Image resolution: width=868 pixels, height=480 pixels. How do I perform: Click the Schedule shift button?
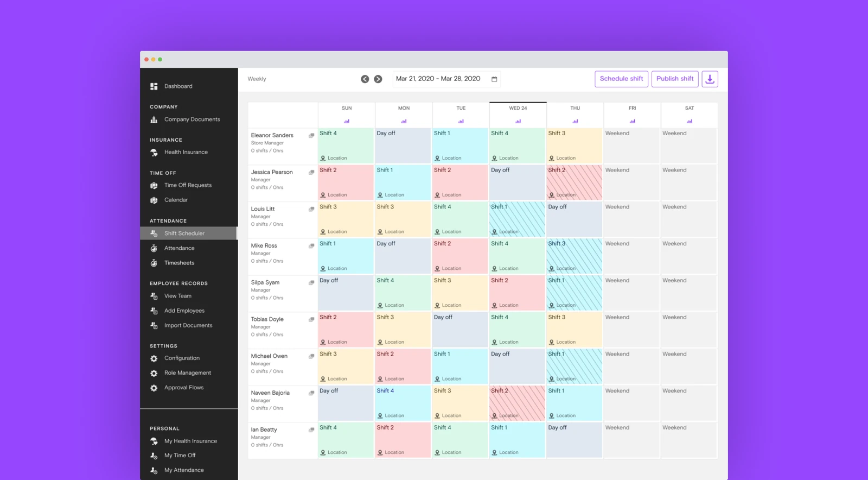pyautogui.click(x=621, y=79)
